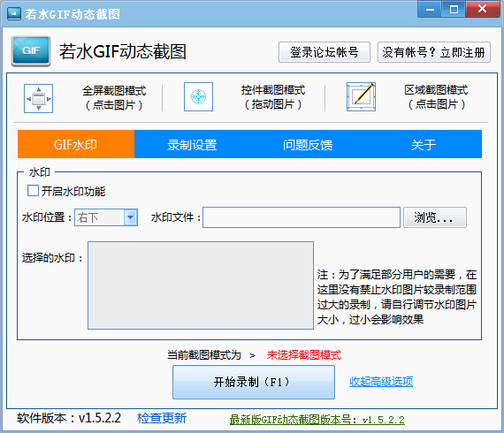The width and height of the screenshot is (504, 433).
Task: Open the 右下 watermark position combo box
Action: click(106, 217)
